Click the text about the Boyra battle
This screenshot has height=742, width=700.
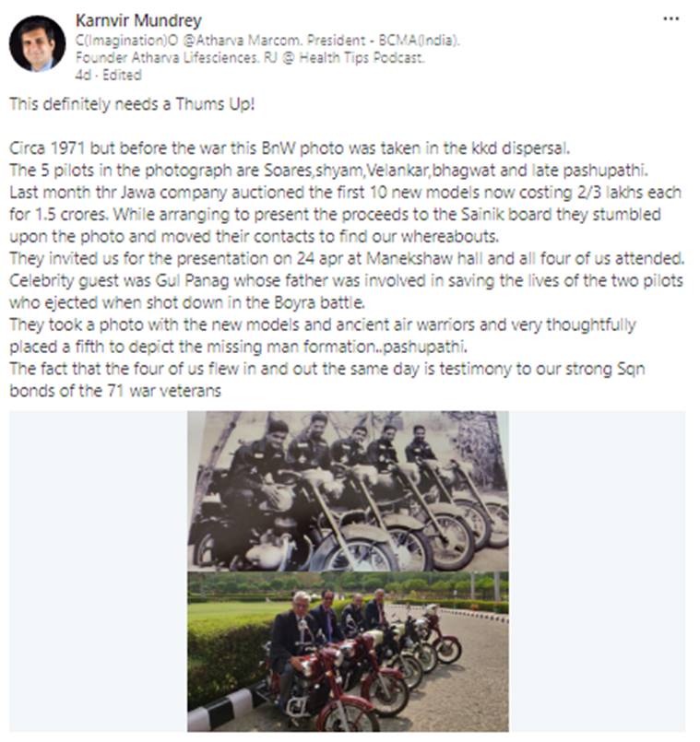coord(187,302)
